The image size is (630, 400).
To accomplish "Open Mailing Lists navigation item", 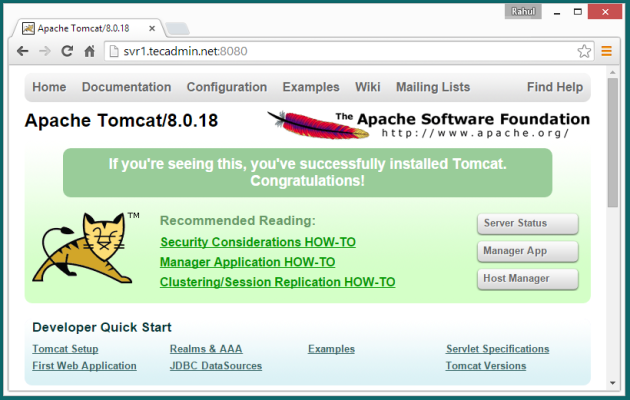I will pos(432,87).
